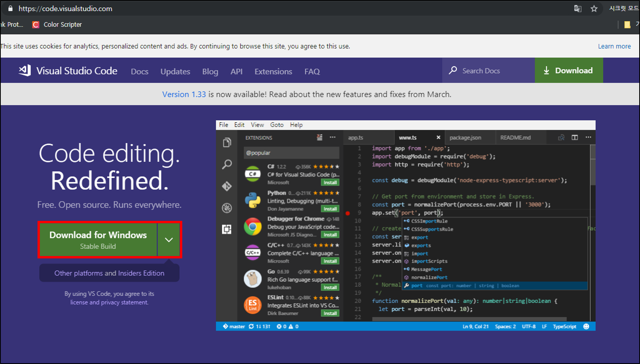Viewport: 640px width, 364px height.
Task: Open Source Control git icon in activity bar
Action: [x=227, y=186]
